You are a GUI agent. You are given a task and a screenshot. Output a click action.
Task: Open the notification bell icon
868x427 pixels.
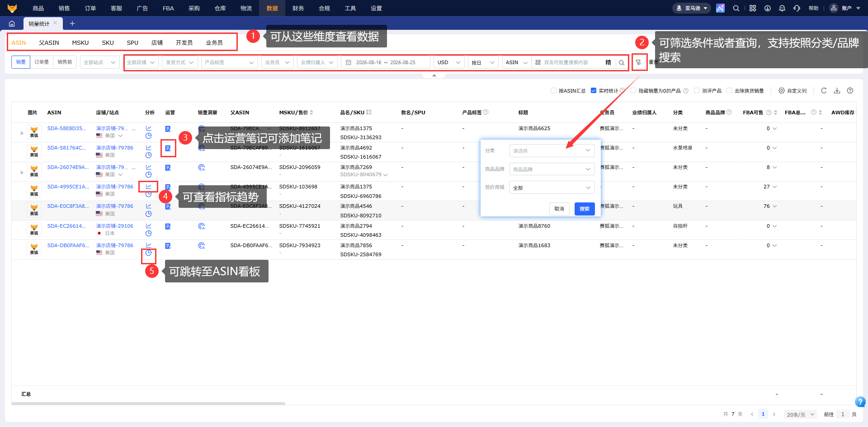(x=782, y=8)
